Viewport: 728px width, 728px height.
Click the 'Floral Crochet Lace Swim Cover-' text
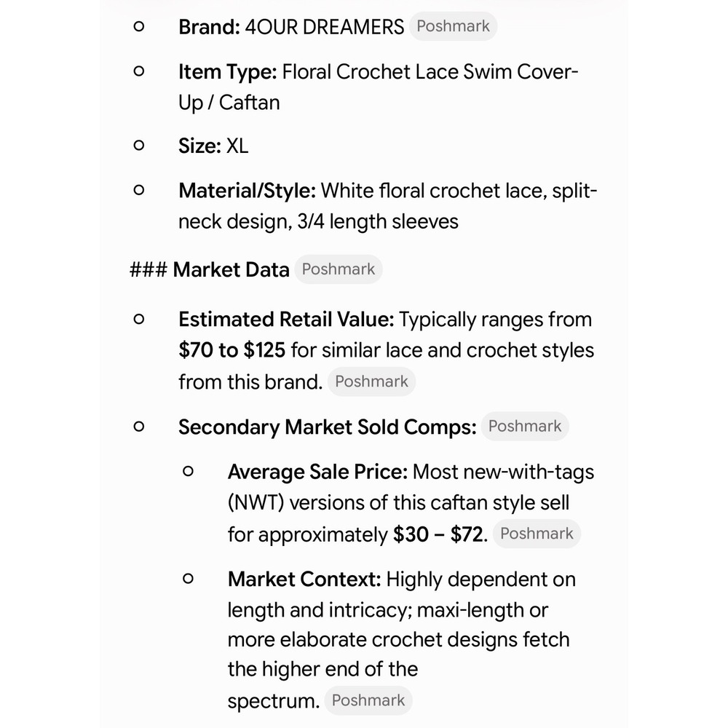point(430,72)
